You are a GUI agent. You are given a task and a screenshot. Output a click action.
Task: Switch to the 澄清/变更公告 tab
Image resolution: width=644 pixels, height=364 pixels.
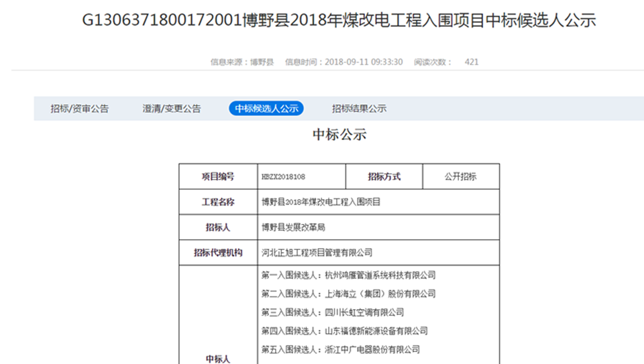[x=172, y=109]
